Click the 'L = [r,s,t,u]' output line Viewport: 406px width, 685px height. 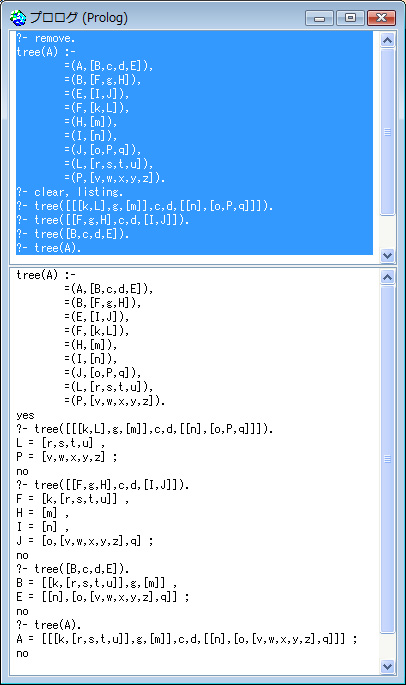[x=61, y=443]
